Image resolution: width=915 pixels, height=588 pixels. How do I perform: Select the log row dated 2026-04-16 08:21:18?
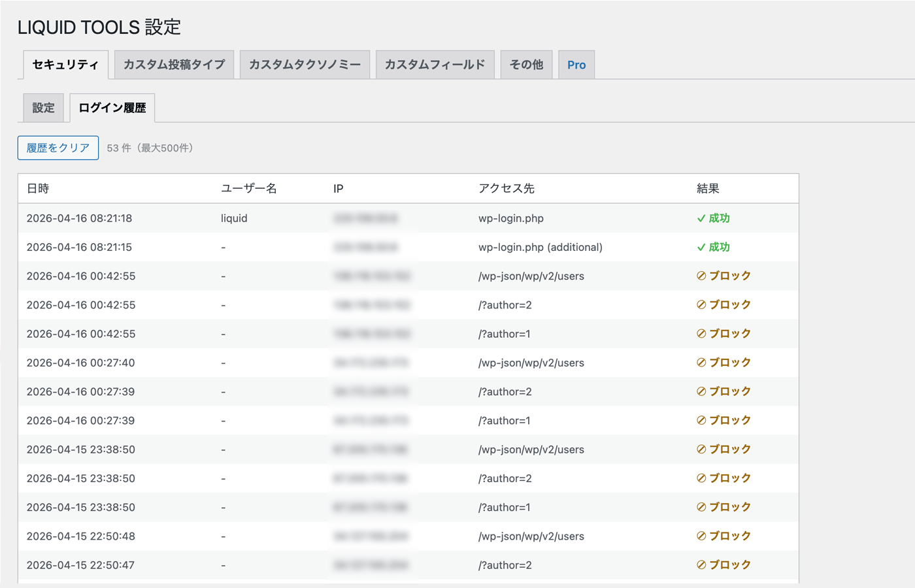click(x=261, y=218)
